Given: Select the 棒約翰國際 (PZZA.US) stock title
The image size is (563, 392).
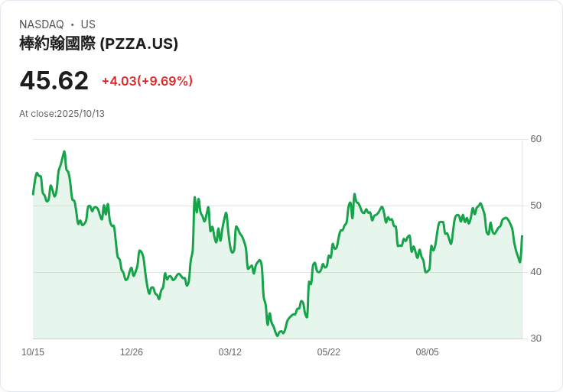Looking at the screenshot, I should (99, 44).
